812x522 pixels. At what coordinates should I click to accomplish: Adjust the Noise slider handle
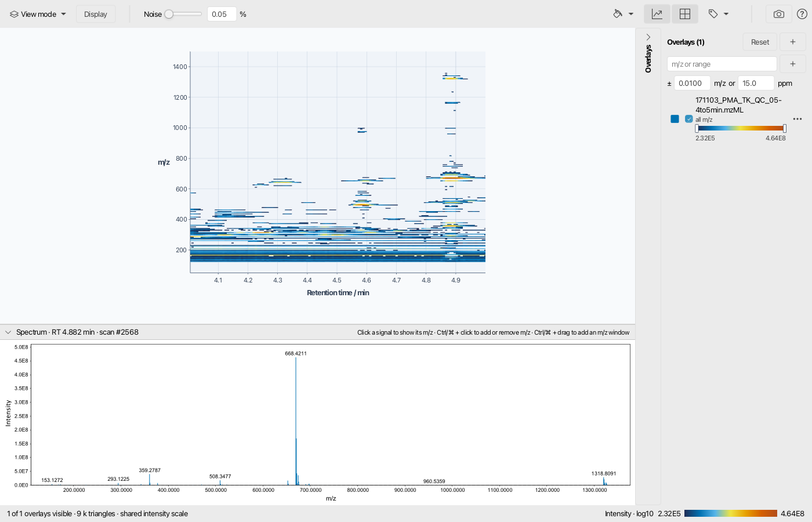[169, 14]
